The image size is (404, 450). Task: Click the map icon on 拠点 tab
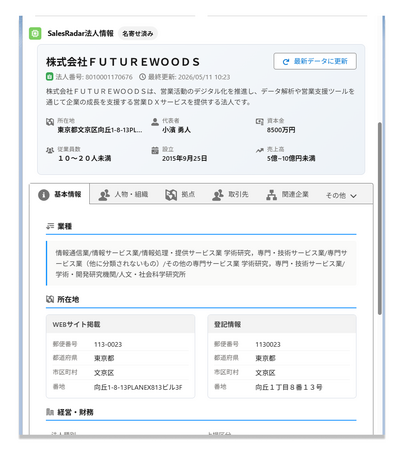click(x=171, y=195)
